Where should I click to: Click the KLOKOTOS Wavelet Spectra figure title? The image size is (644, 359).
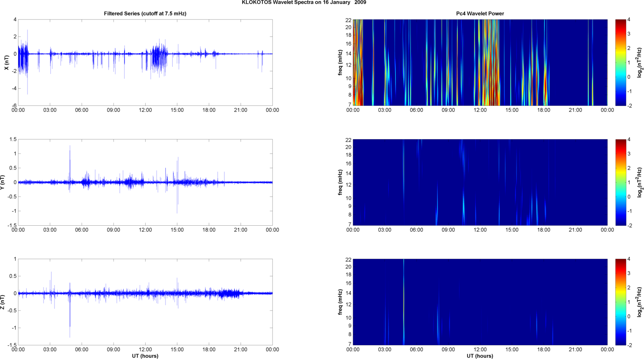(304, 3)
